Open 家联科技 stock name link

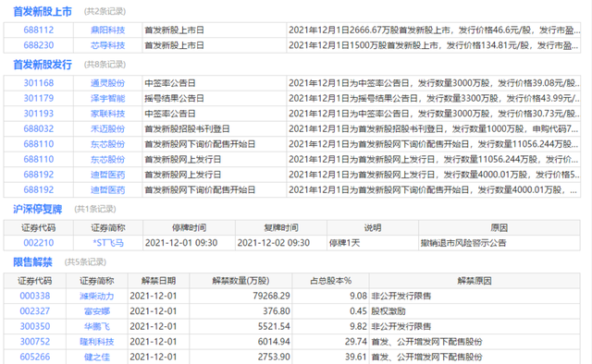point(107,114)
